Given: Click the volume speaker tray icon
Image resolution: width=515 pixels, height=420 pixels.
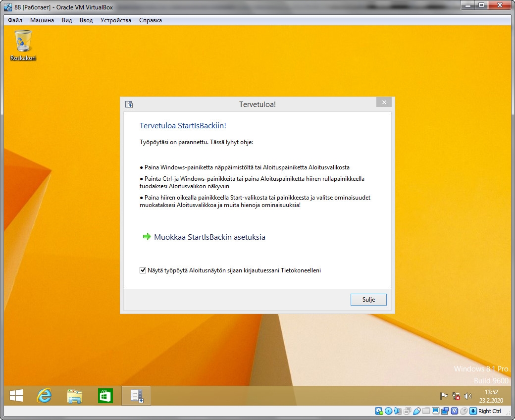Looking at the screenshot, I should click(x=468, y=396).
